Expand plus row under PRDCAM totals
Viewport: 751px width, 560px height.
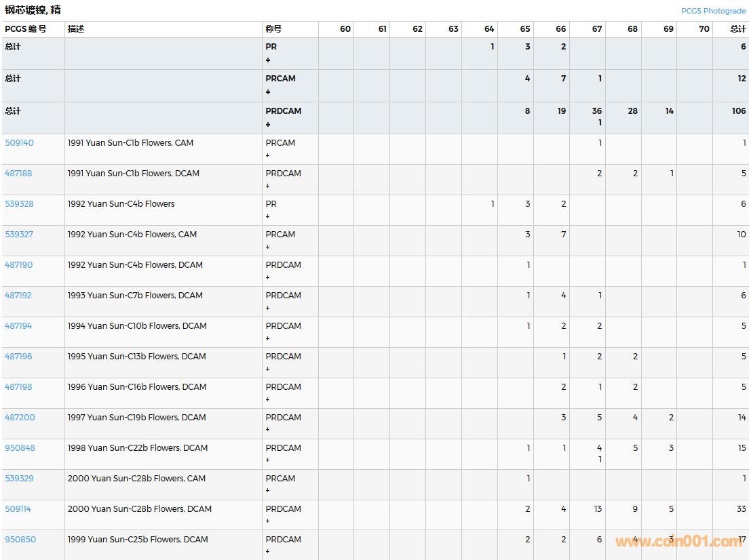coord(268,124)
